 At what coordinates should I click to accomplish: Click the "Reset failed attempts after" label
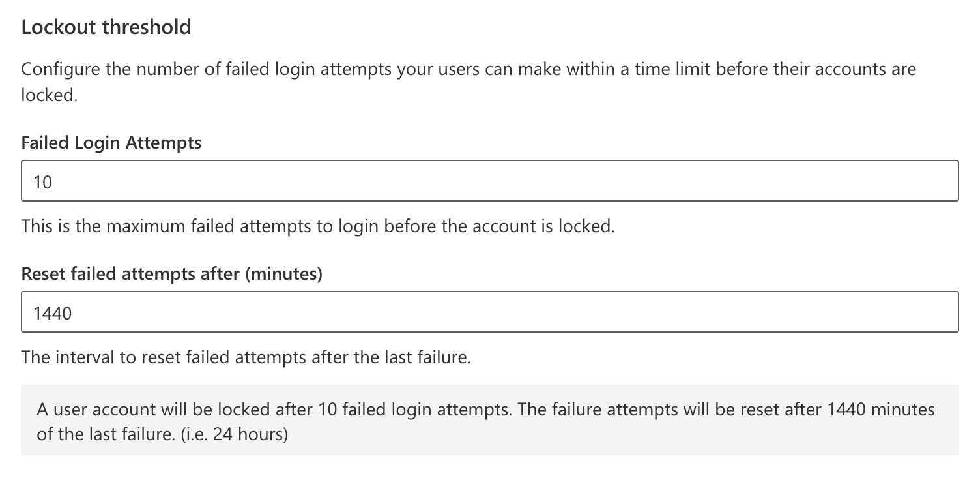(x=130, y=275)
